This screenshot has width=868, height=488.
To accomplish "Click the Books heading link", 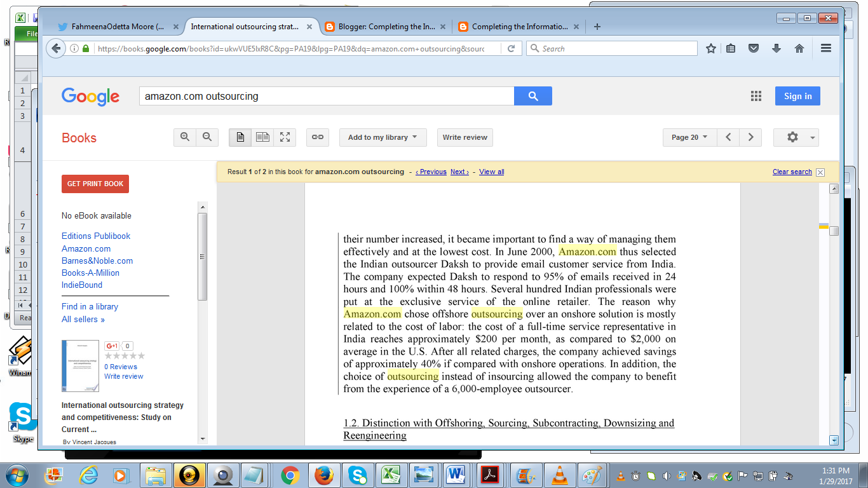I will pos(79,138).
